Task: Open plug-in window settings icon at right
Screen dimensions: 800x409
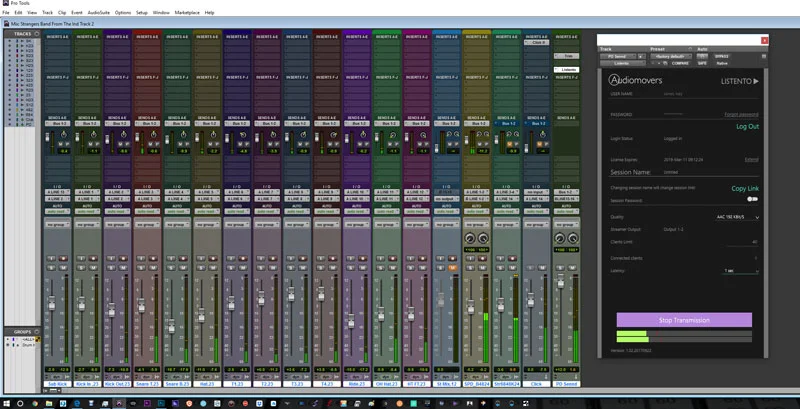Action: (x=764, y=56)
